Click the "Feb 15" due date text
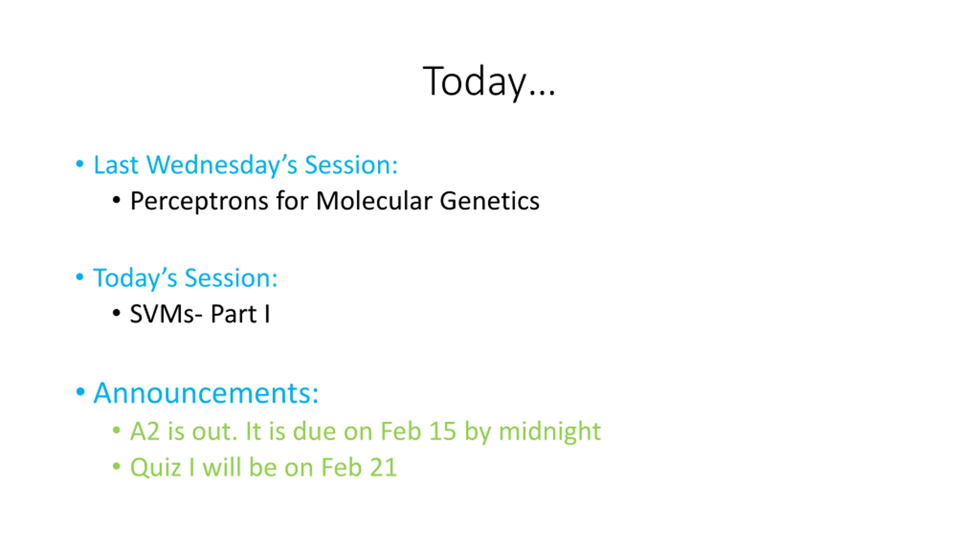Image resolution: width=980 pixels, height=551 pixels. click(x=418, y=431)
